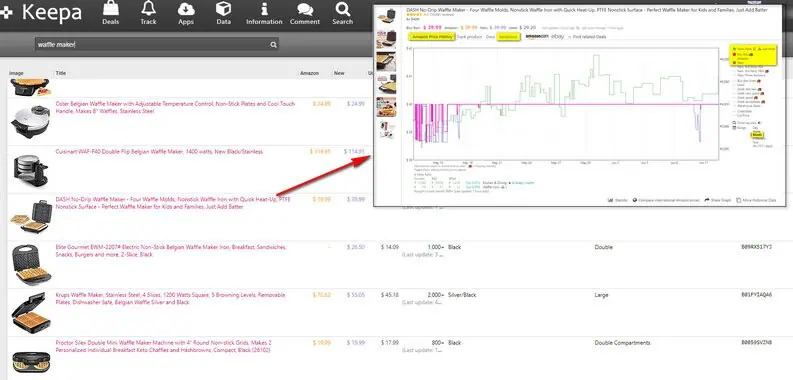The width and height of the screenshot is (793, 380).
Task: Click the Proctor Silex product image
Action: pos(30,362)
